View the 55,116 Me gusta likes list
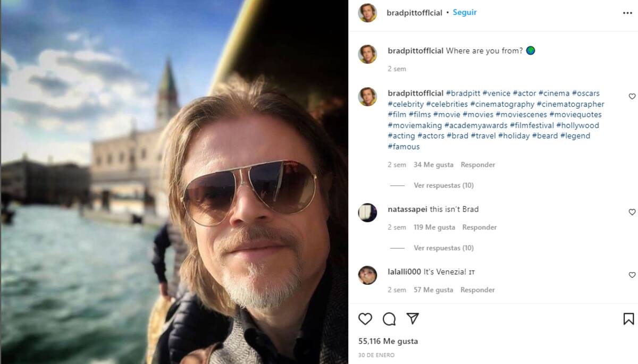This screenshot has height=364, width=638. point(388,341)
